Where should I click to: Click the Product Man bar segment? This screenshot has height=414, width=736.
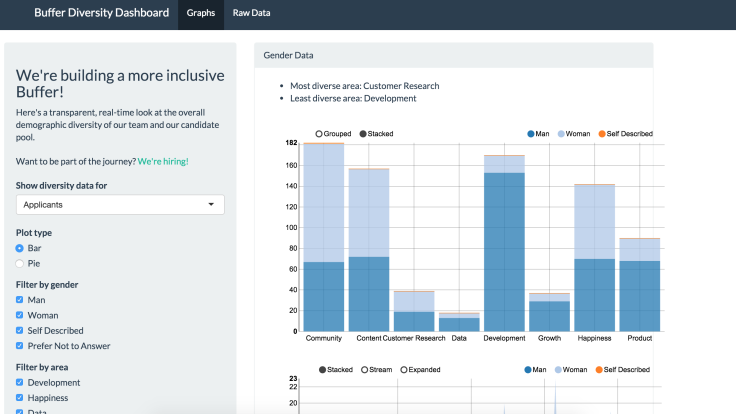pyautogui.click(x=640, y=296)
